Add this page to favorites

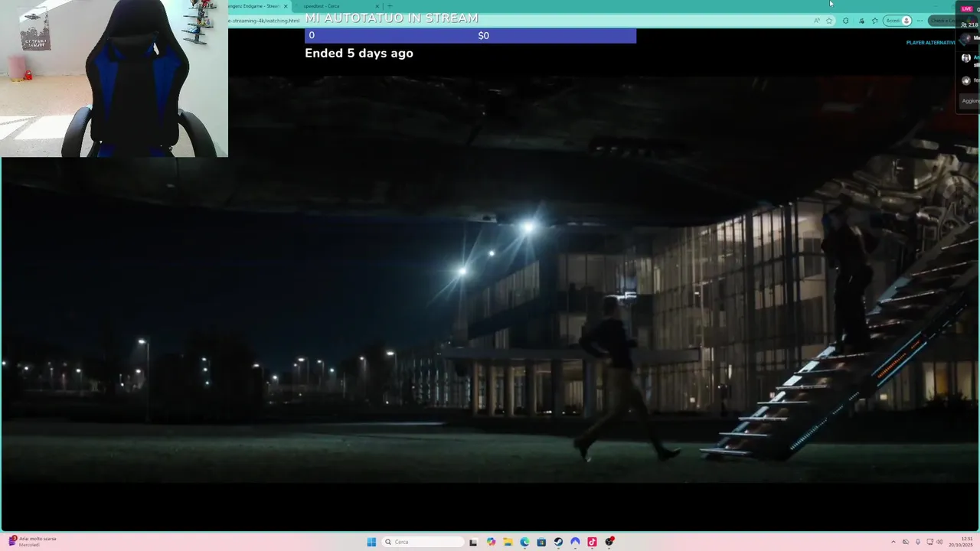829,21
